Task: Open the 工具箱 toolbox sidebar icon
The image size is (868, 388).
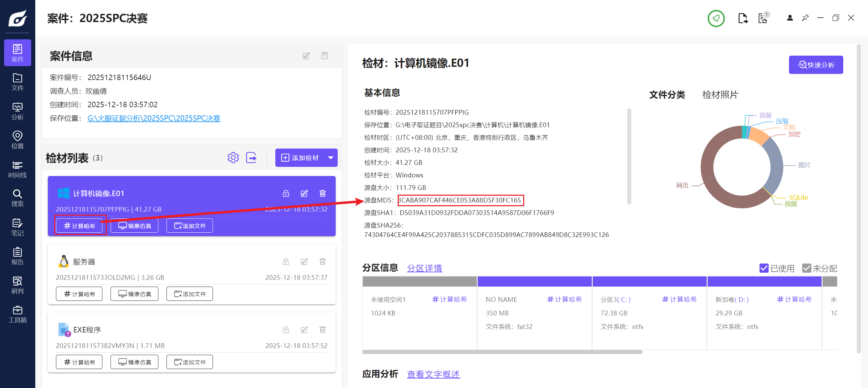Action: 17,314
